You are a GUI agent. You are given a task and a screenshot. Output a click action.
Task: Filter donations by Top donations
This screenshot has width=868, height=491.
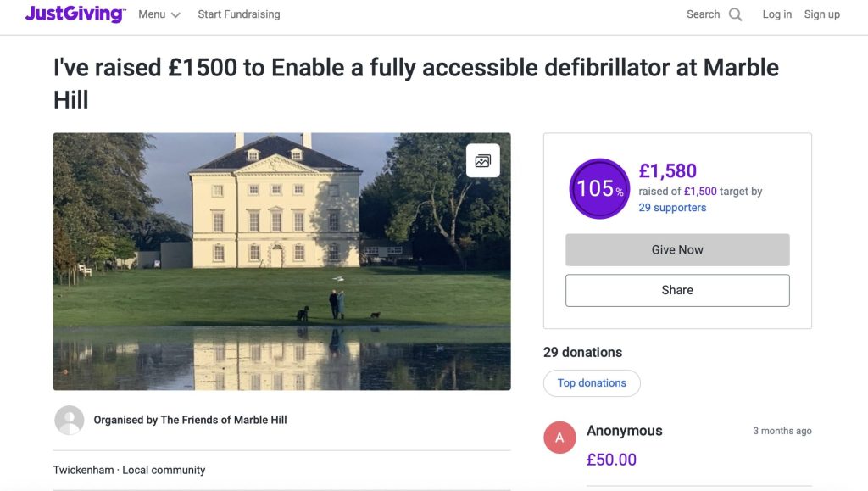click(x=592, y=383)
